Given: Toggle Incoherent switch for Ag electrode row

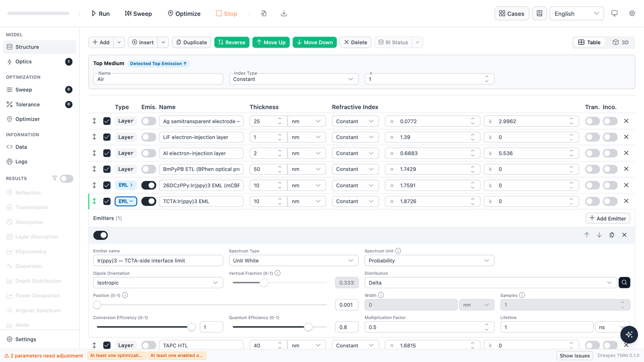Looking at the screenshot, I should (x=610, y=121).
